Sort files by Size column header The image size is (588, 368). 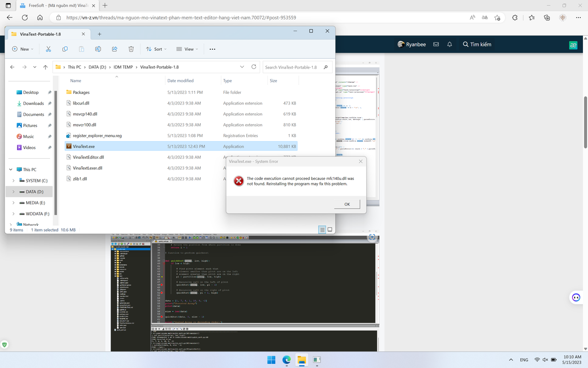pos(273,80)
